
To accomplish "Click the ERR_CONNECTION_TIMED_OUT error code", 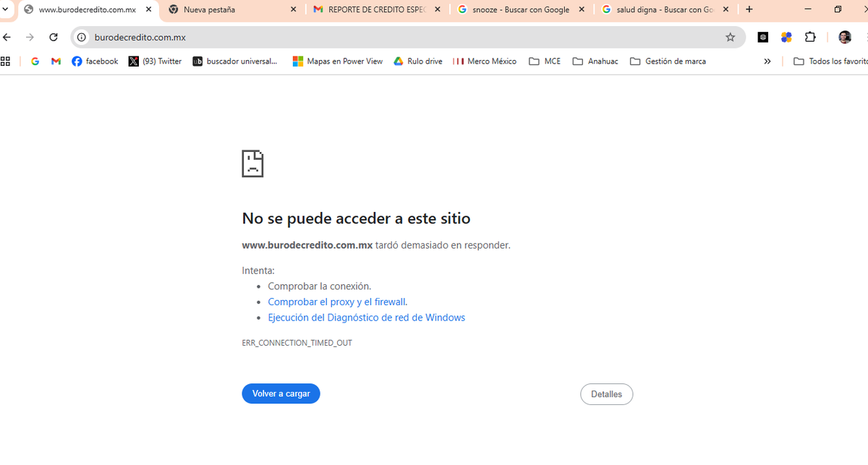I will [297, 343].
